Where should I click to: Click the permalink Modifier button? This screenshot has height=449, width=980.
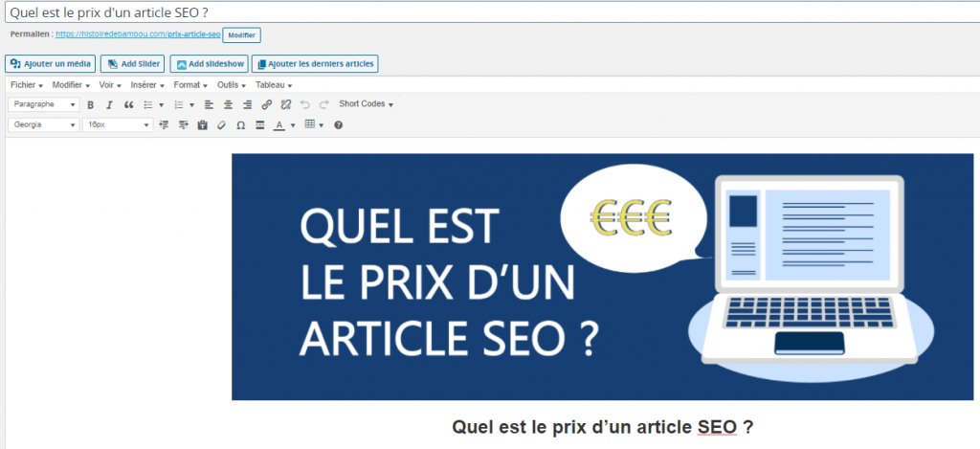tap(242, 35)
